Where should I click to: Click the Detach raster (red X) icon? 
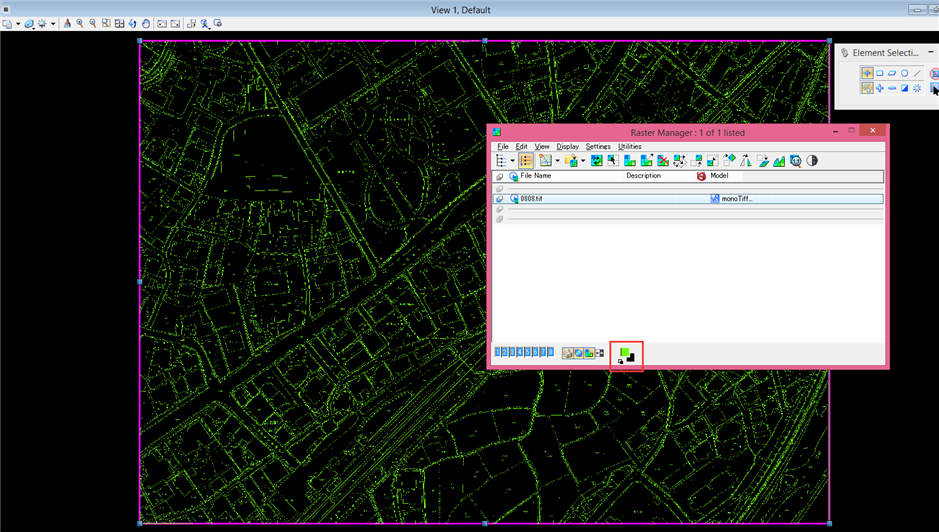(x=662, y=160)
